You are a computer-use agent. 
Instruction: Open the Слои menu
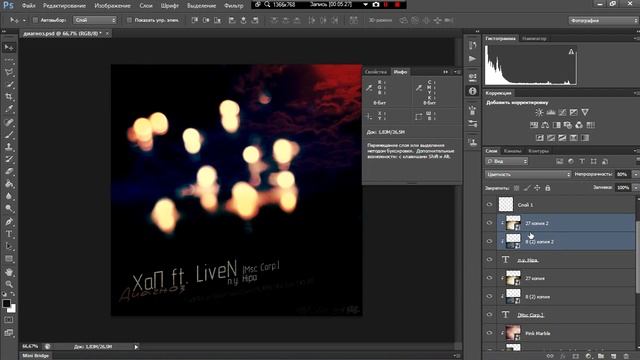tap(146, 6)
